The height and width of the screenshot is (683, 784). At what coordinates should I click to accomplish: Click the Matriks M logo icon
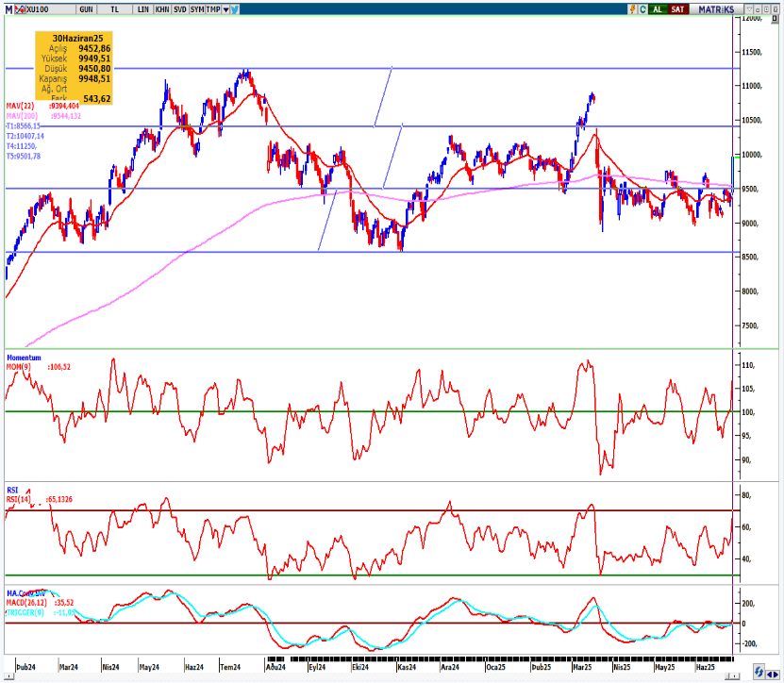pos(8,9)
